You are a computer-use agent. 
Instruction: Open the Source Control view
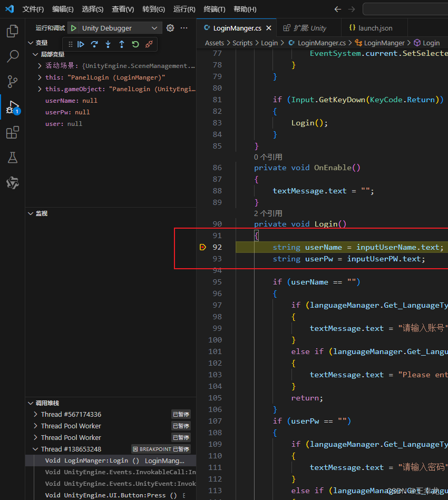pyautogui.click(x=12, y=82)
